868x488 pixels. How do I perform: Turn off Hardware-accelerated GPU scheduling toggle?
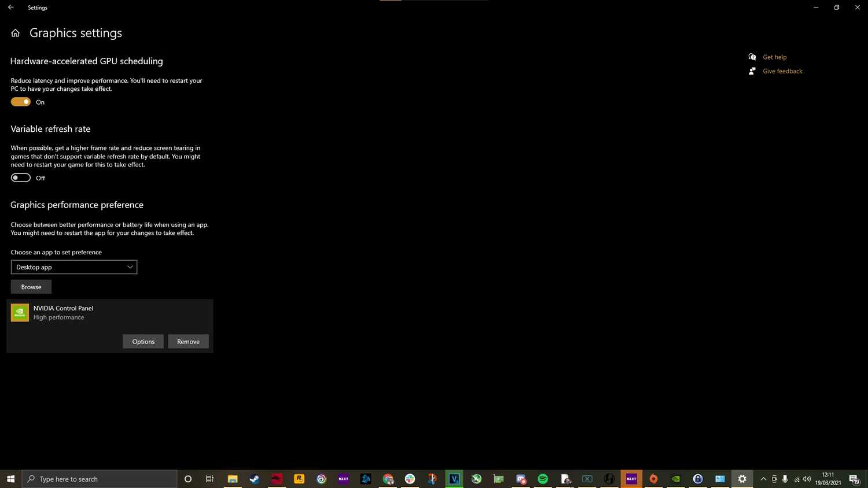pyautogui.click(x=21, y=102)
